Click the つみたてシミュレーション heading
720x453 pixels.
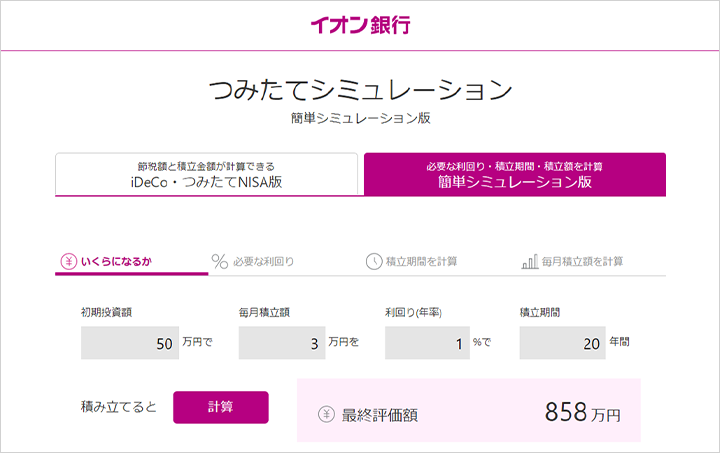tap(360, 89)
